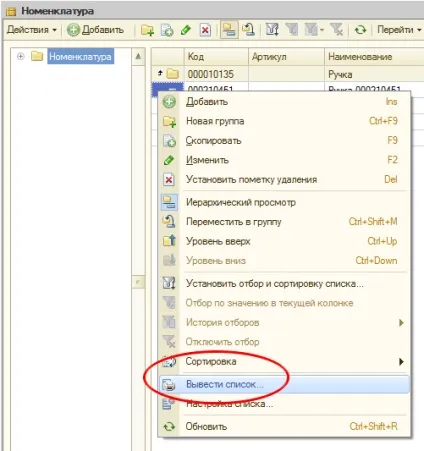Click the folder-plus icon beside Новая группа

[169, 121]
